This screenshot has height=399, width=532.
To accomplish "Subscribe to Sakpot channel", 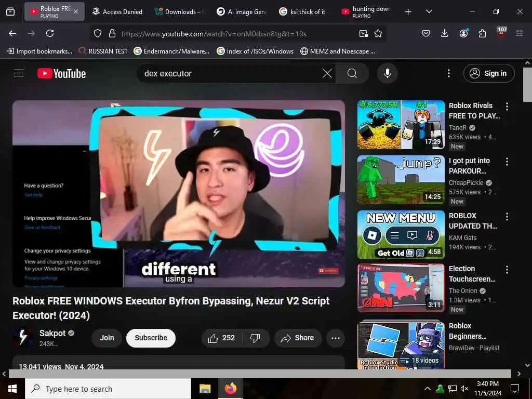I will (151, 338).
